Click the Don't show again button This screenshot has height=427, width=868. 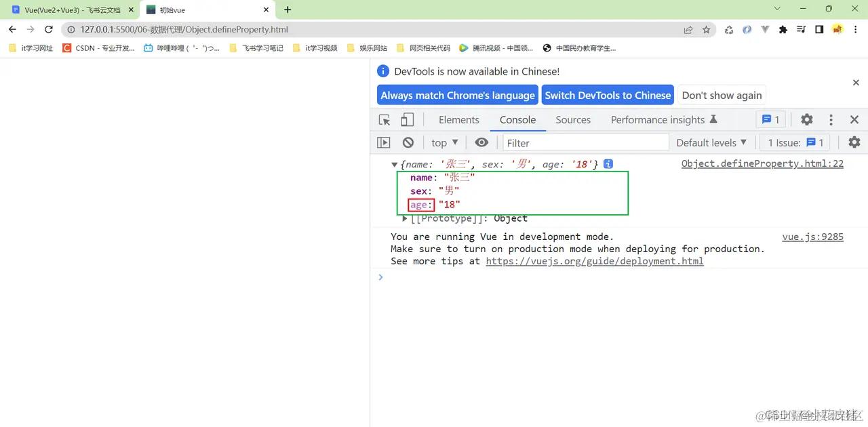coord(722,96)
